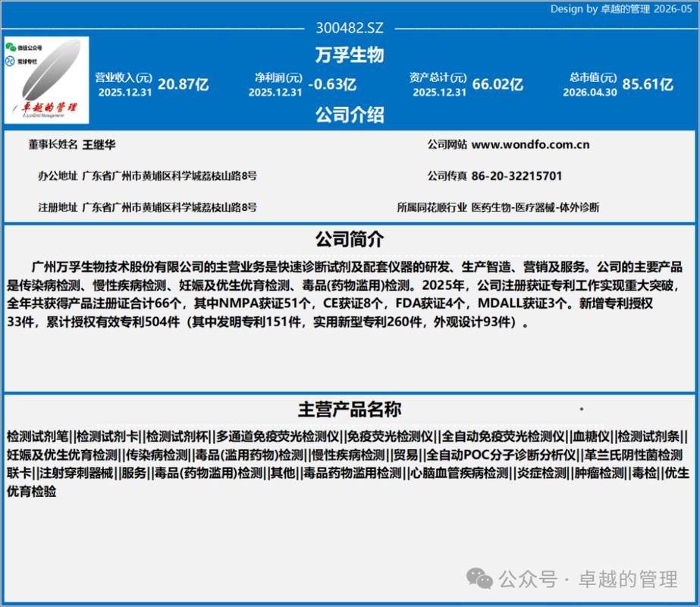Click the 公司网站 label
The width and height of the screenshot is (700, 607).
point(447,145)
